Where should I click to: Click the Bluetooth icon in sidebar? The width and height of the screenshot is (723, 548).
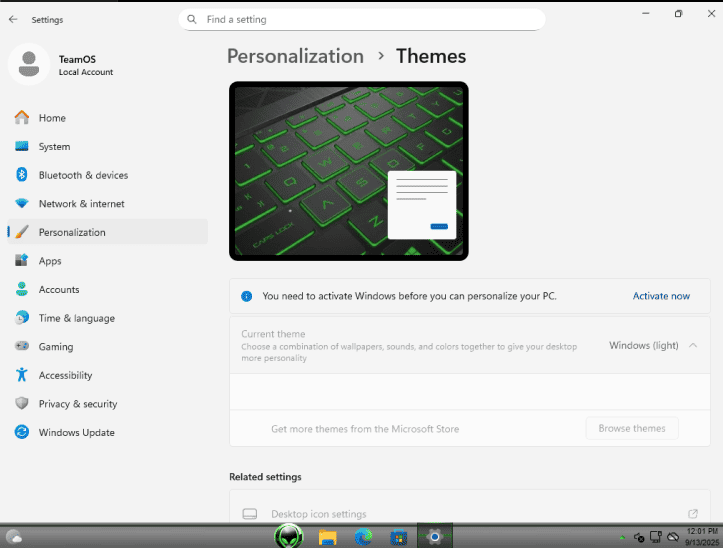[x=22, y=175]
